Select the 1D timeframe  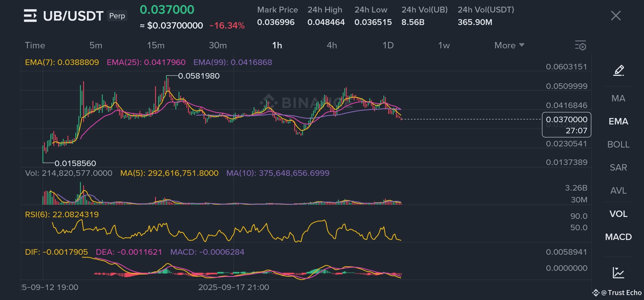388,45
